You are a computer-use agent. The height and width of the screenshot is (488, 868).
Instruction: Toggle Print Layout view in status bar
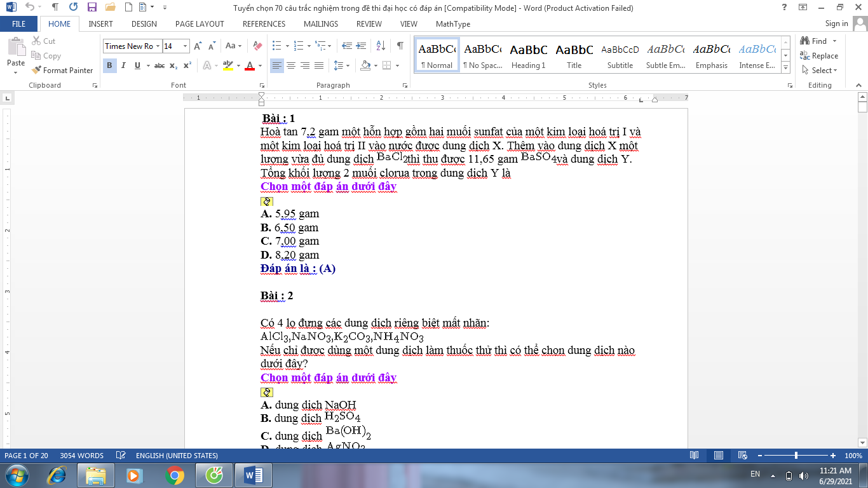[719, 456]
